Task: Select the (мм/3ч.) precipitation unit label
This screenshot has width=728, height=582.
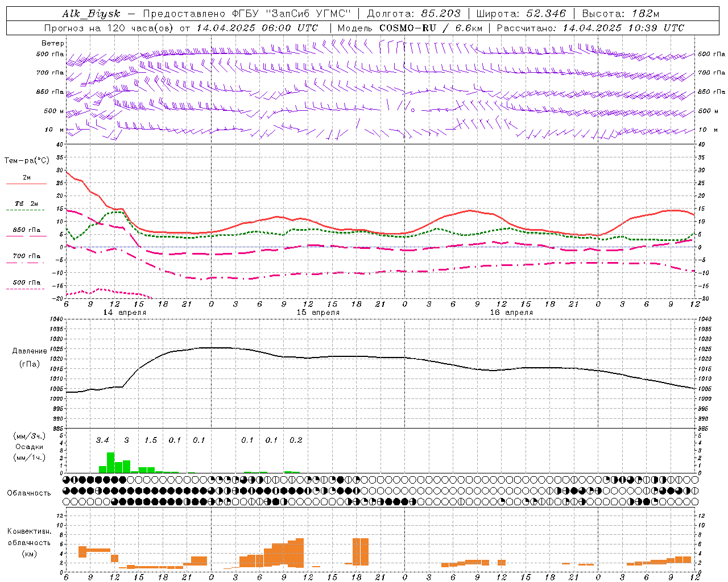Action: 30,436
